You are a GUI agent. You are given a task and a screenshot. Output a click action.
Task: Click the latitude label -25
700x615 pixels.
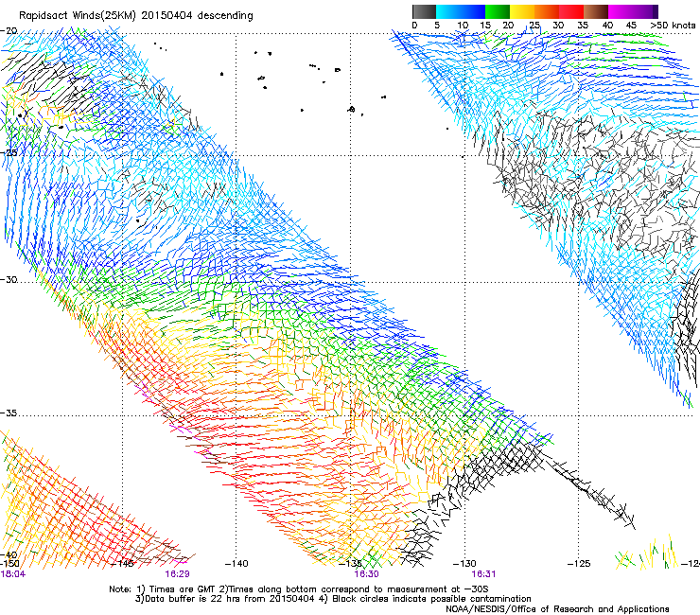coord(9,152)
